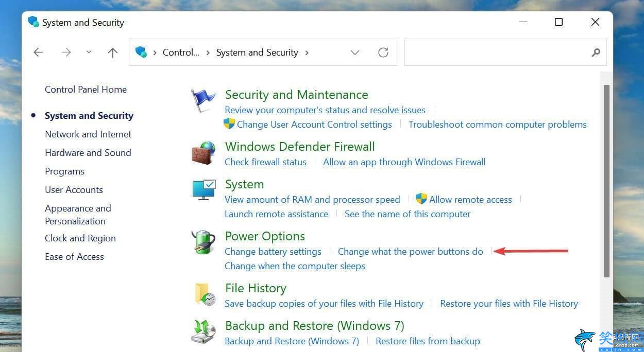Go to Hardware and Sound category
The image size is (644, 352).
[x=88, y=153]
